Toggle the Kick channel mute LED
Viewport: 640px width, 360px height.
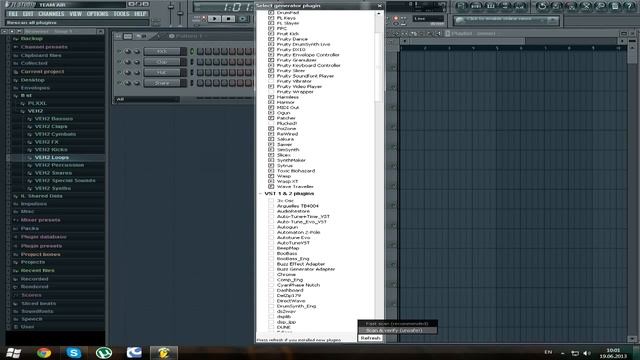click(x=119, y=51)
